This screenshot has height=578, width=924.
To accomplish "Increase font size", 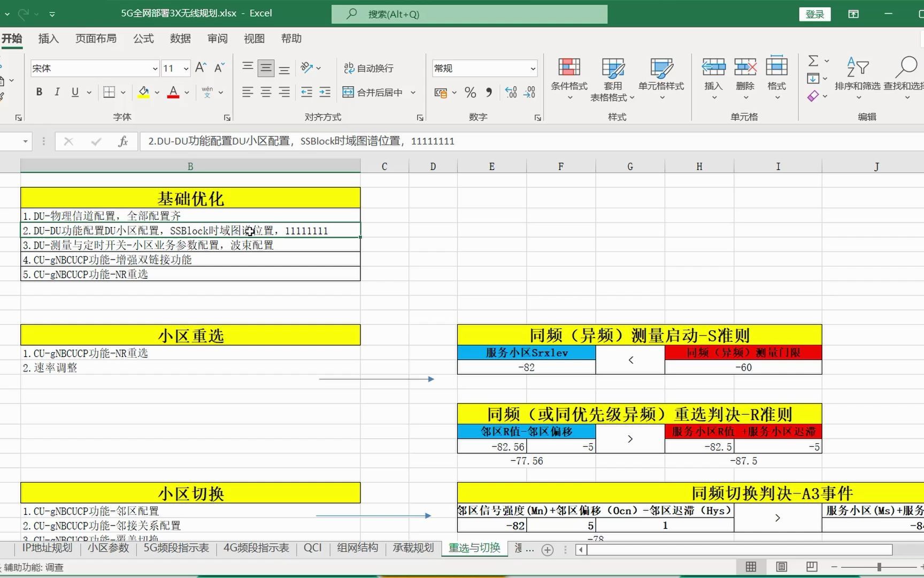I will [201, 67].
